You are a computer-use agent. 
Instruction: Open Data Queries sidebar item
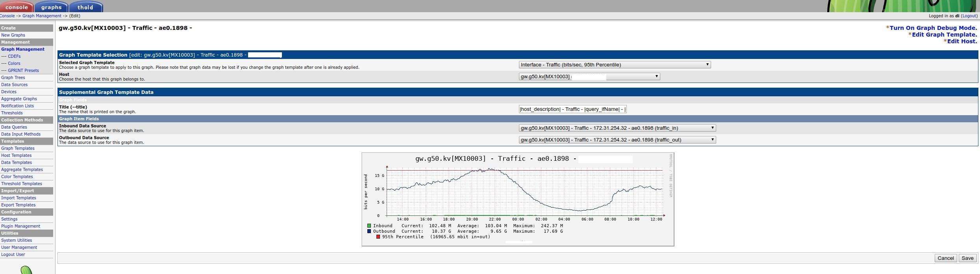pos(14,127)
